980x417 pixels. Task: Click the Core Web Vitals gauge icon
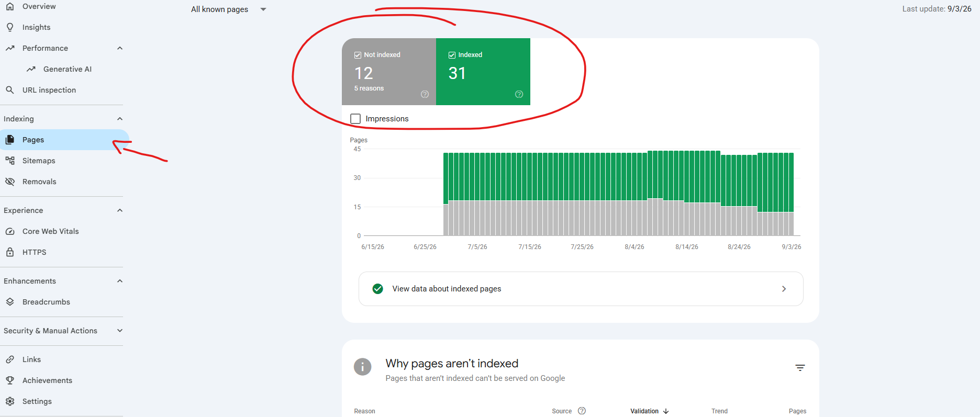(10, 231)
